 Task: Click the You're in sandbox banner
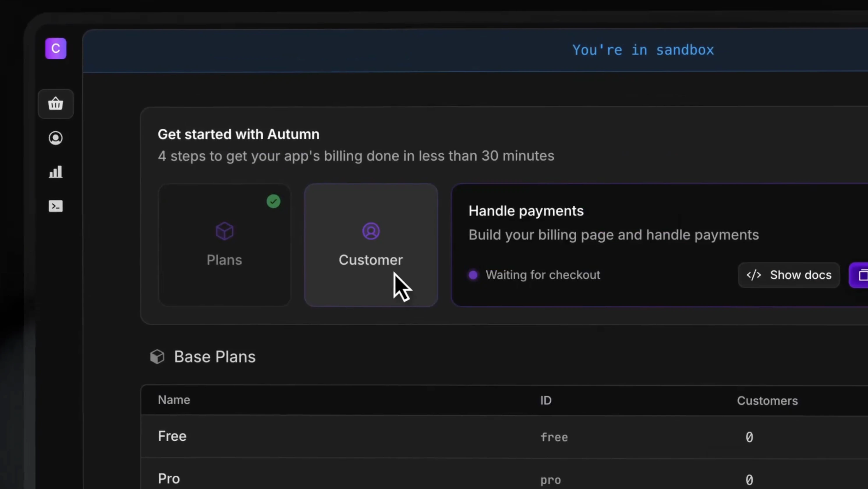[x=643, y=50]
